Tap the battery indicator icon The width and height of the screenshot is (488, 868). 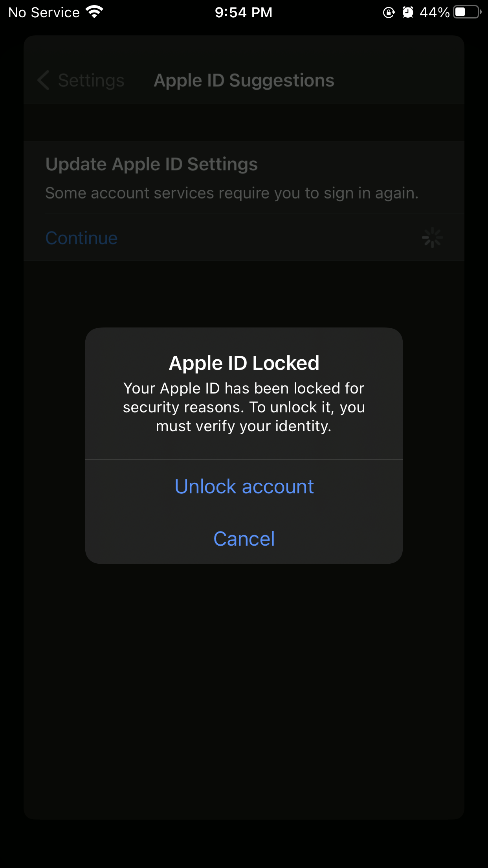[x=467, y=12]
